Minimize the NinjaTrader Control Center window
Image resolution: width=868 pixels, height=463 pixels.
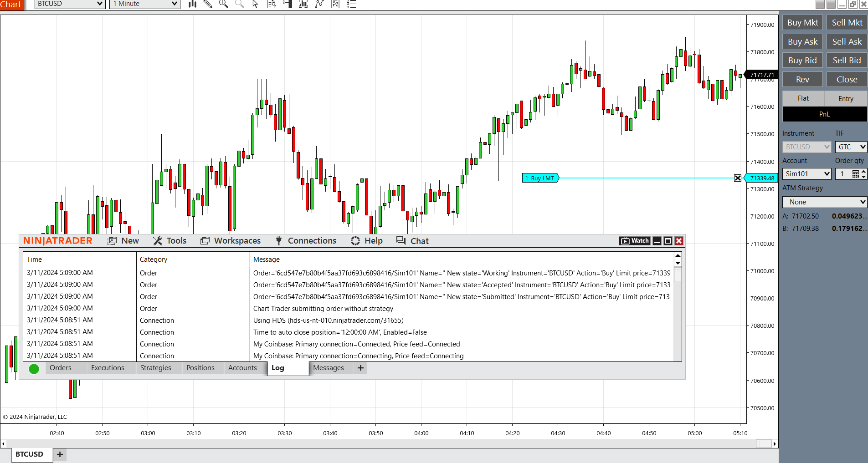[657, 241]
